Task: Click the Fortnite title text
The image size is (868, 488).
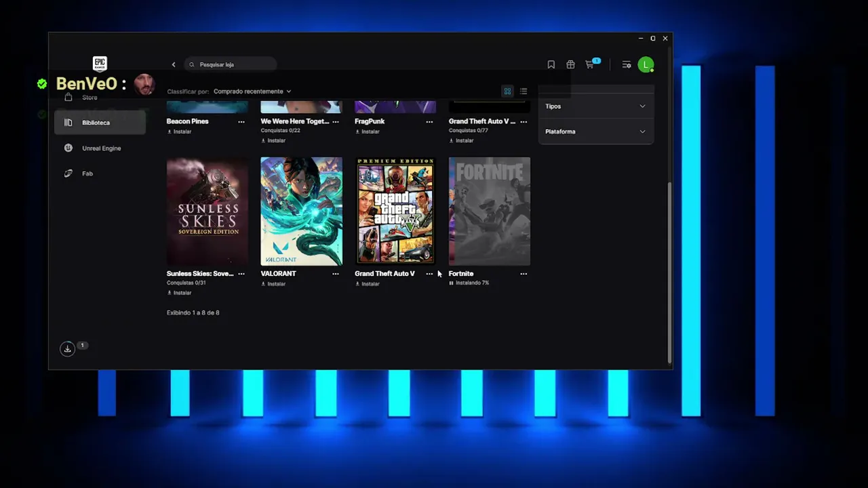Action: pyautogui.click(x=461, y=274)
